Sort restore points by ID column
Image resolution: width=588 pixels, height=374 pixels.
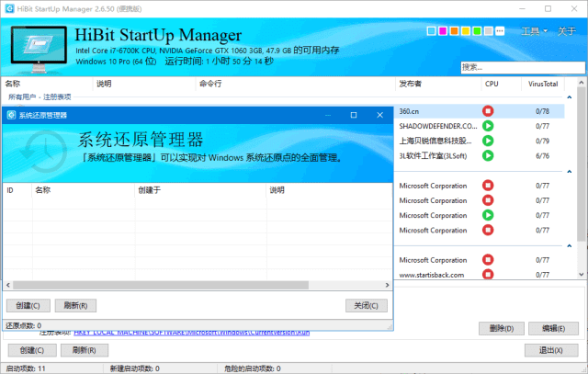click(x=17, y=190)
